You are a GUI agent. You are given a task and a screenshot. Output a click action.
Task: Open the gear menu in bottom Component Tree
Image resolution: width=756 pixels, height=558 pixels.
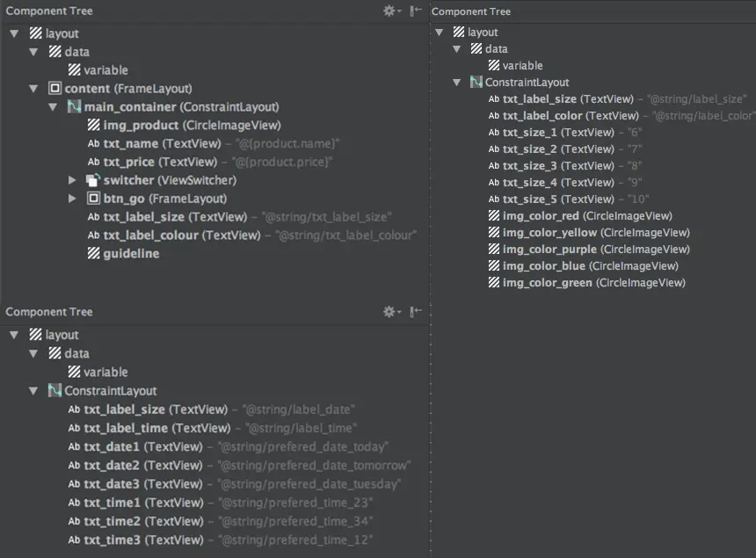pos(387,311)
